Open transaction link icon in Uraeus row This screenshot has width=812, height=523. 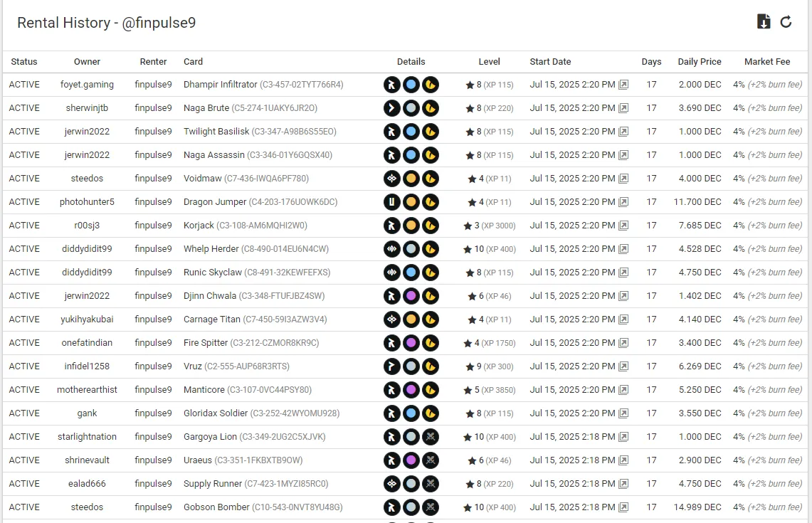(623, 460)
